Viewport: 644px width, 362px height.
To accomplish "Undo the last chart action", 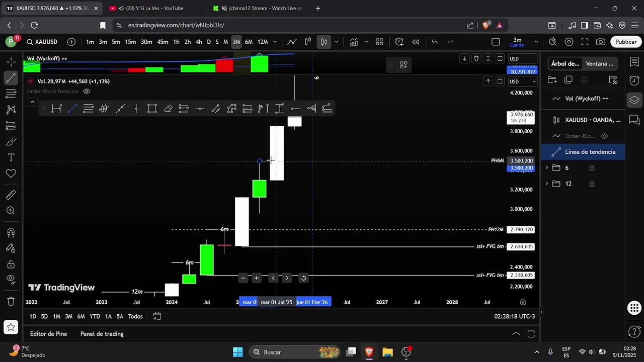I will point(435,42).
